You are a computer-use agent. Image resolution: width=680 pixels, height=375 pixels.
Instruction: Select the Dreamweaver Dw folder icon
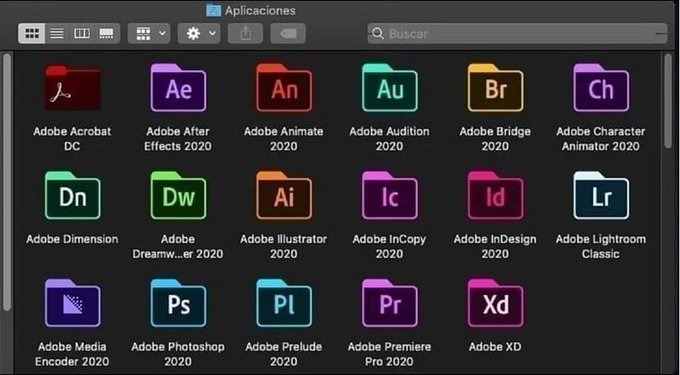[178, 196]
